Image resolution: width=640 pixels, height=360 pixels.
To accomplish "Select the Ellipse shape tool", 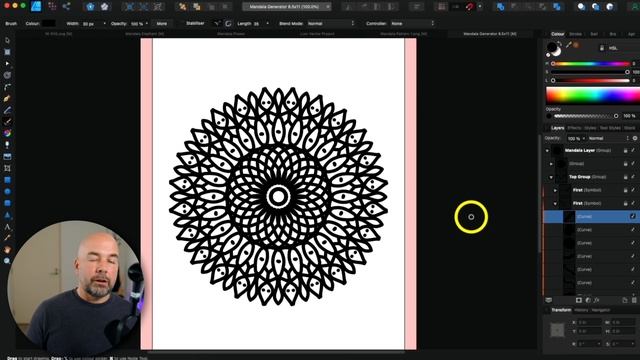I will (x=7, y=191).
